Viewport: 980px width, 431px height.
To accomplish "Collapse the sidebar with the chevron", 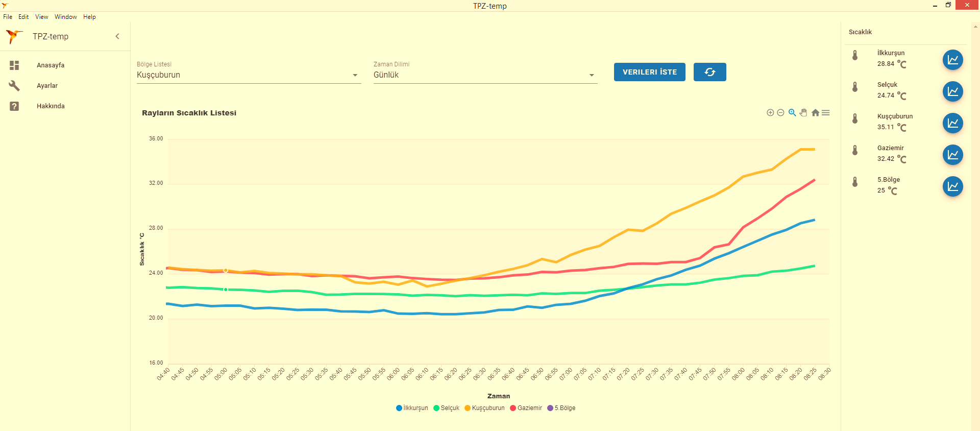I will (x=117, y=36).
